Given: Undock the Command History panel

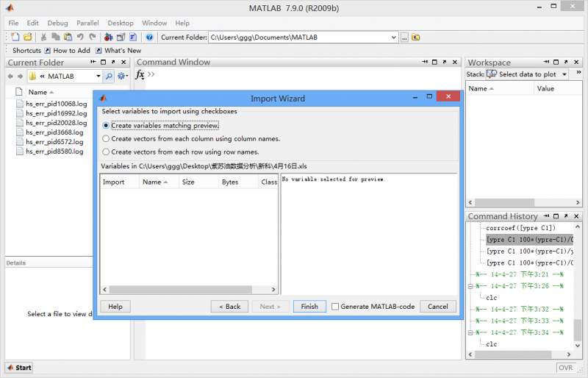Looking at the screenshot, I should [566, 215].
